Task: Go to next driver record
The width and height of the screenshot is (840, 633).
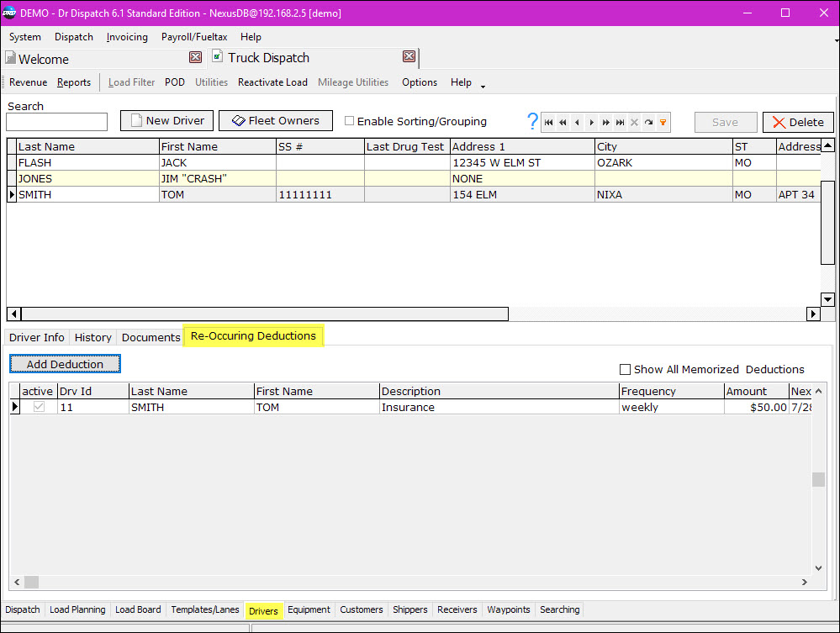Action: point(591,123)
